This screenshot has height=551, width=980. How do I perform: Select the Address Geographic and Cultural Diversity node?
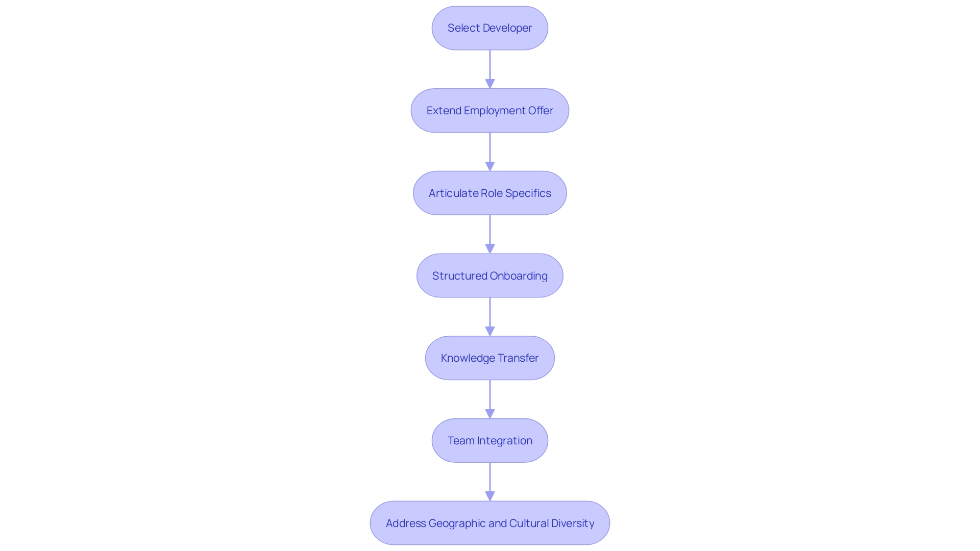click(490, 523)
